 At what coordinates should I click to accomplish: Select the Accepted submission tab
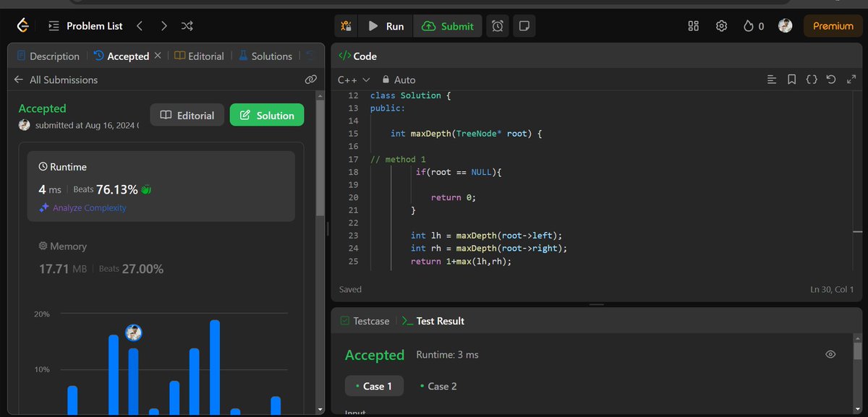click(122, 56)
